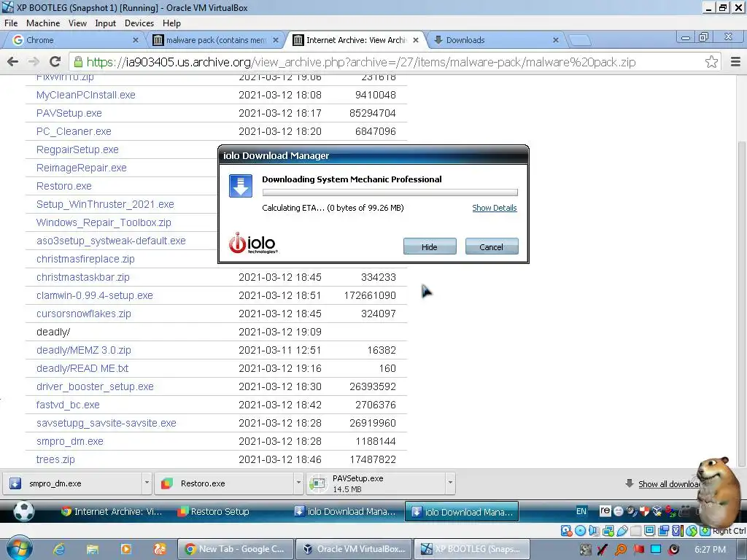747x560 pixels.
Task: Switch to Restoro Setup in guest taskbar
Action: pyautogui.click(x=214, y=511)
